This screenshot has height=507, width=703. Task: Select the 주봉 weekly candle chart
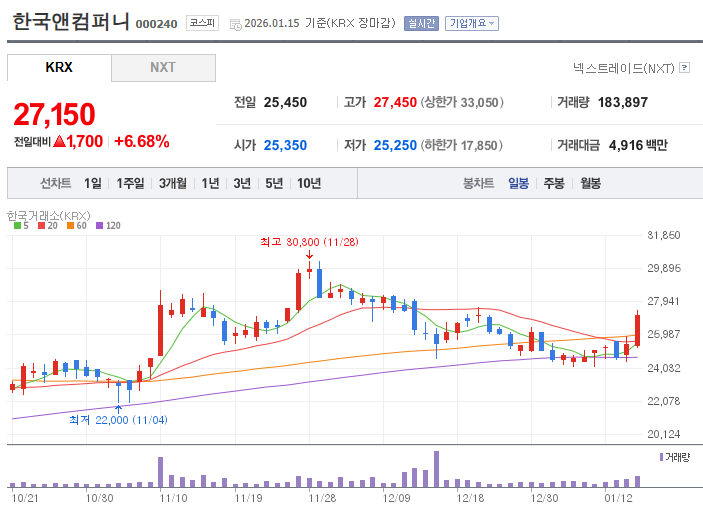tap(554, 183)
